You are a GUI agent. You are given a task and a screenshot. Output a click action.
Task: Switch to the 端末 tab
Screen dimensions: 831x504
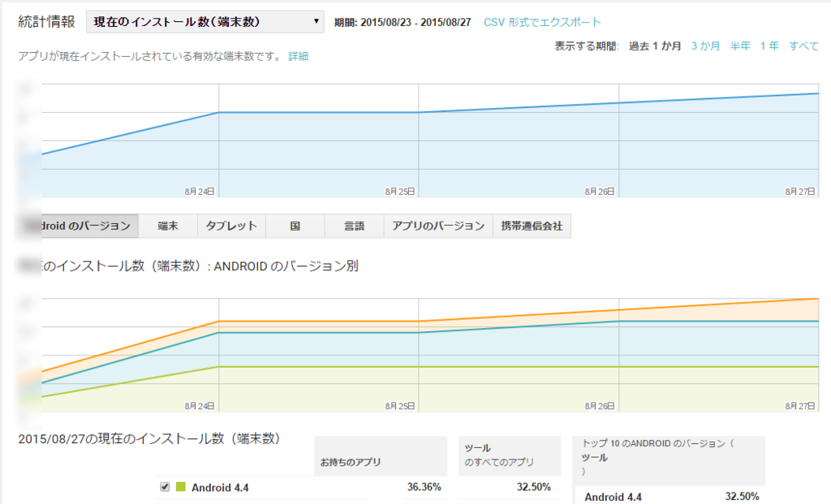point(169,225)
